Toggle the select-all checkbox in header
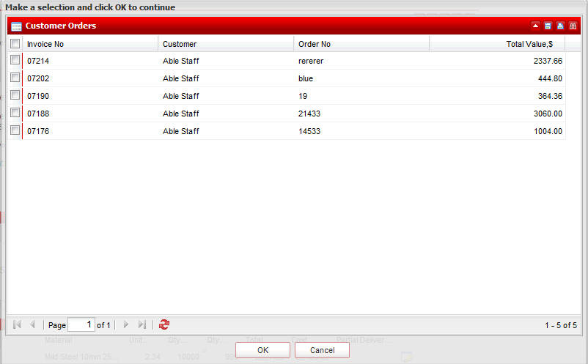This screenshot has height=364, width=588. click(15, 44)
